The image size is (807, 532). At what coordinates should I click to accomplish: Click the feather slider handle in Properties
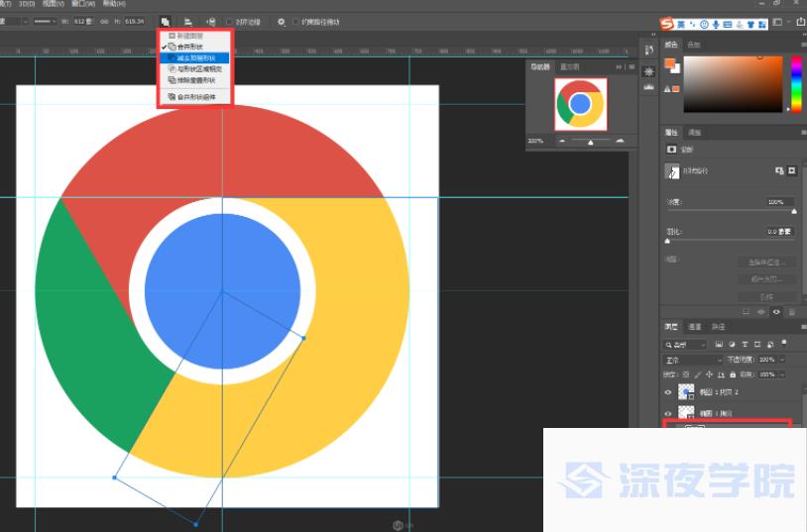(667, 241)
